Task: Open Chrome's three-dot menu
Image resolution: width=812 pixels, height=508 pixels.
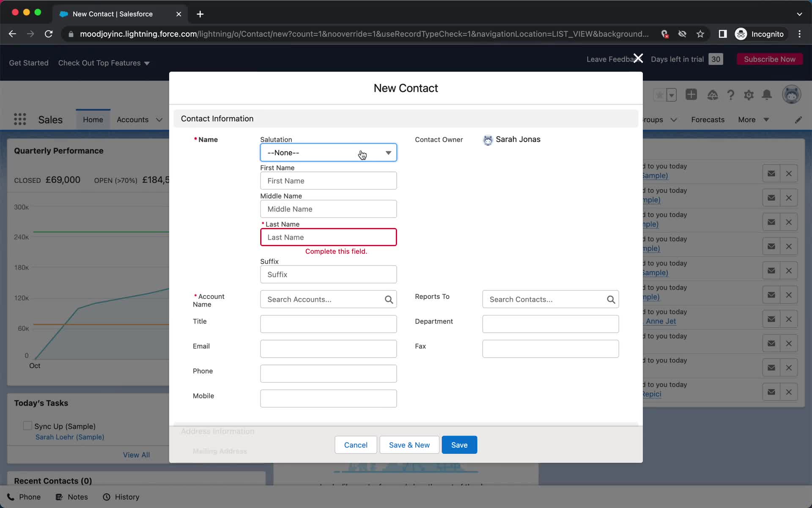Action: [799, 34]
